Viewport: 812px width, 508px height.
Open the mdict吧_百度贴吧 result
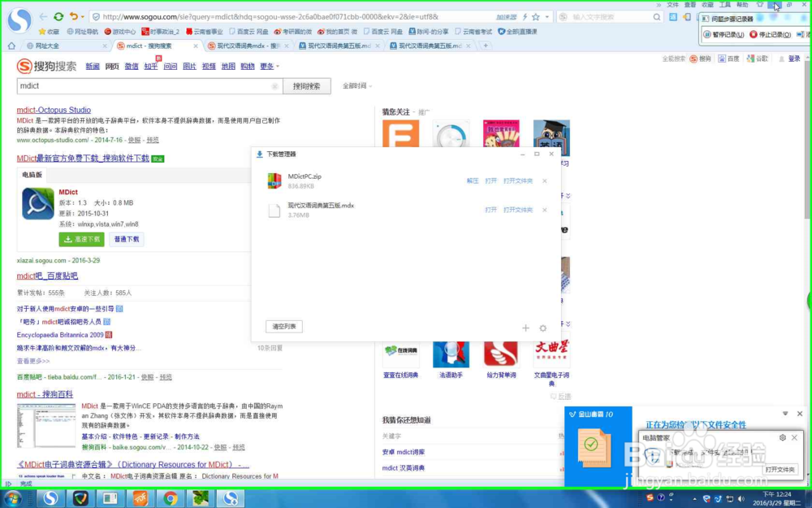pos(47,276)
